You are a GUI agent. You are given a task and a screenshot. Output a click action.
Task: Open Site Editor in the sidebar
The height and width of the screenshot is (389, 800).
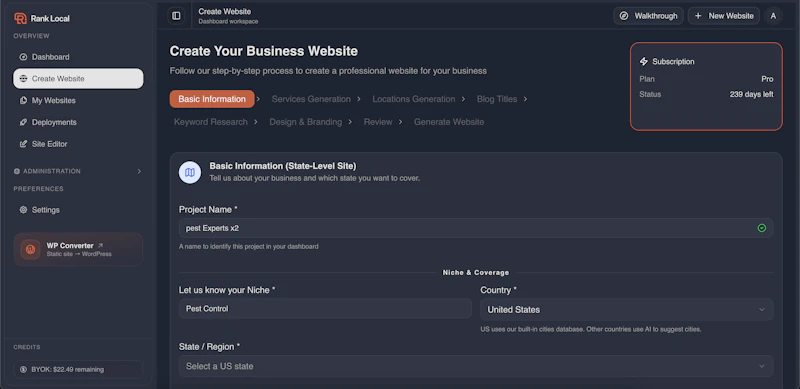78,144
